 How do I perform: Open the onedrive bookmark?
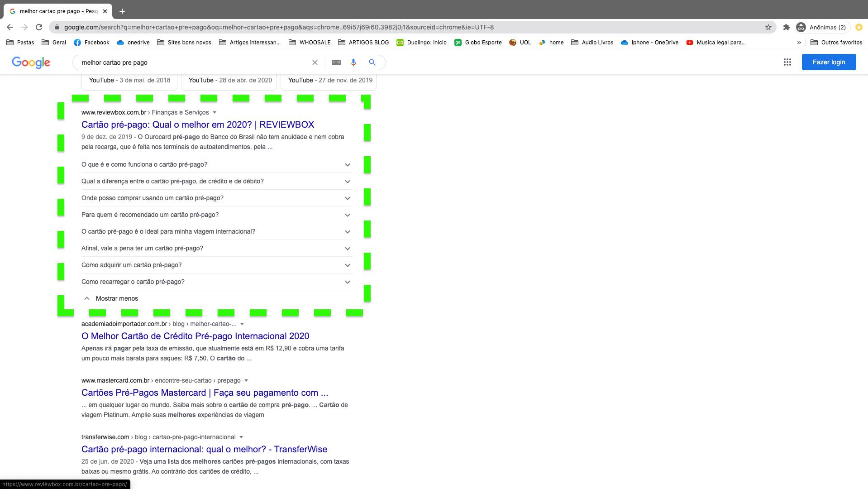pos(134,42)
